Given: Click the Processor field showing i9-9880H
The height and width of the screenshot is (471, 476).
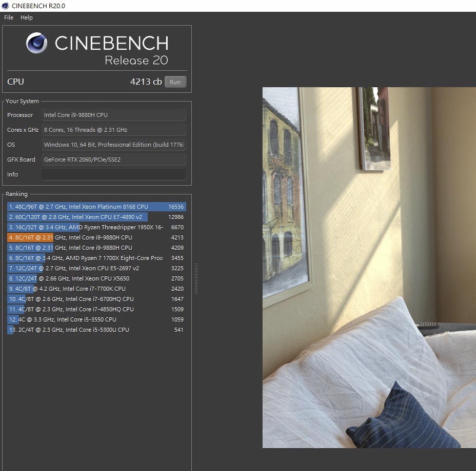Looking at the screenshot, I should click(x=113, y=115).
